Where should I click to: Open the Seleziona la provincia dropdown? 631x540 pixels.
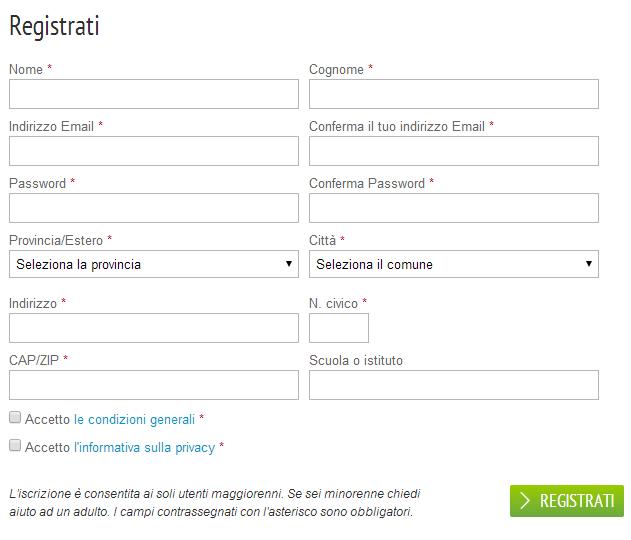pos(154,264)
